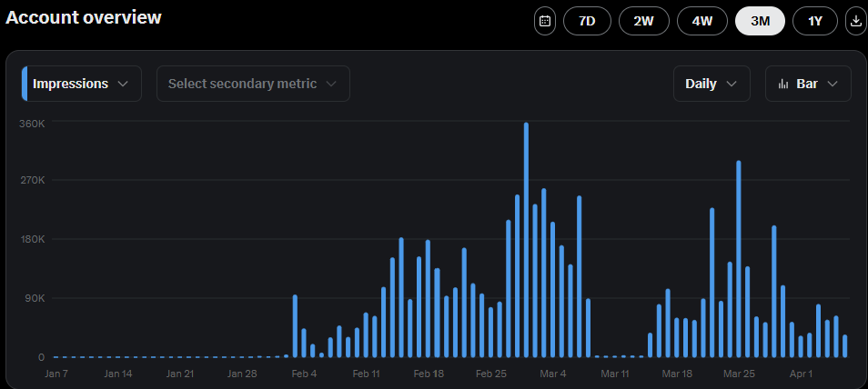This screenshot has height=389, width=868.
Task: Click the Apr 1 axis label
Action: click(x=801, y=374)
